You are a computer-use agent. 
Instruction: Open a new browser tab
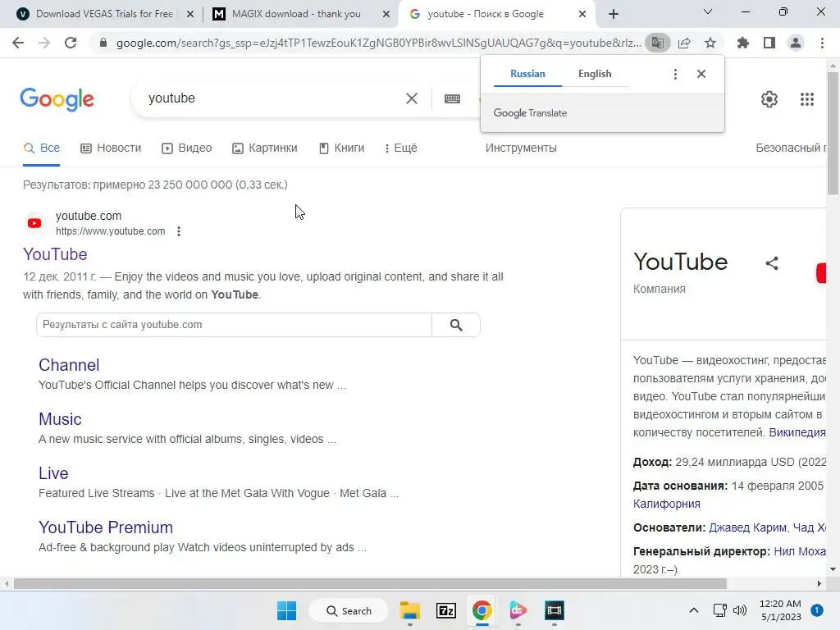click(x=614, y=14)
